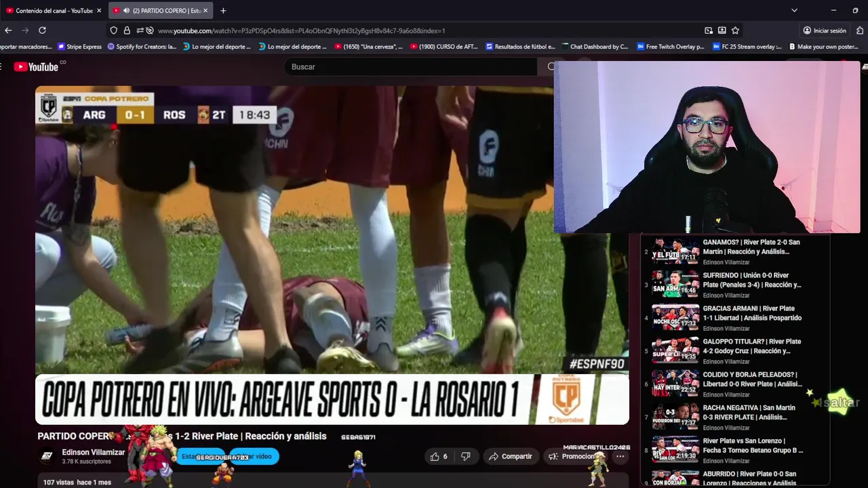Play GRACIAS ARMANI River Plate 1-1 video

735,317
